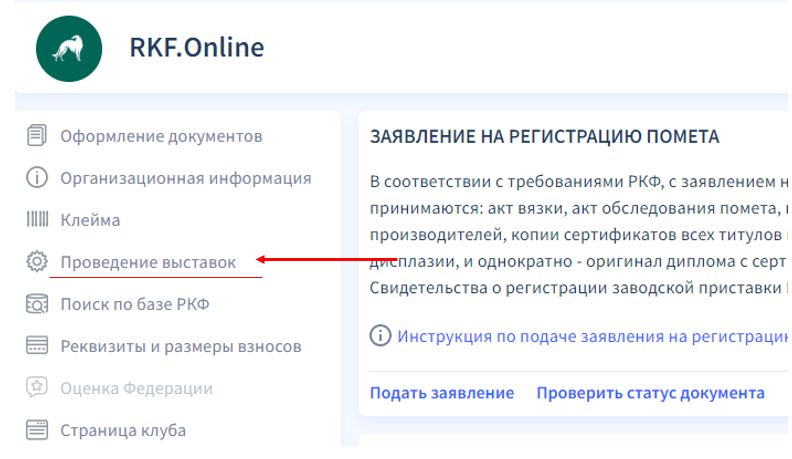Click the search icon beside Поиск по базе РКФ

37,304
